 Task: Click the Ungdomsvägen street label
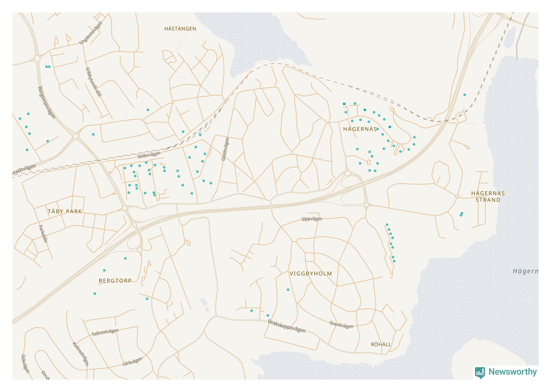point(90,33)
